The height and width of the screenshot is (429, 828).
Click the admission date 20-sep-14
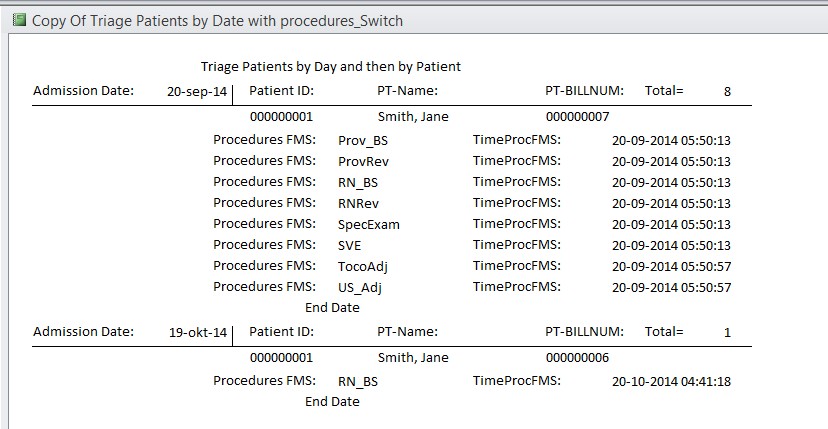coord(197,92)
